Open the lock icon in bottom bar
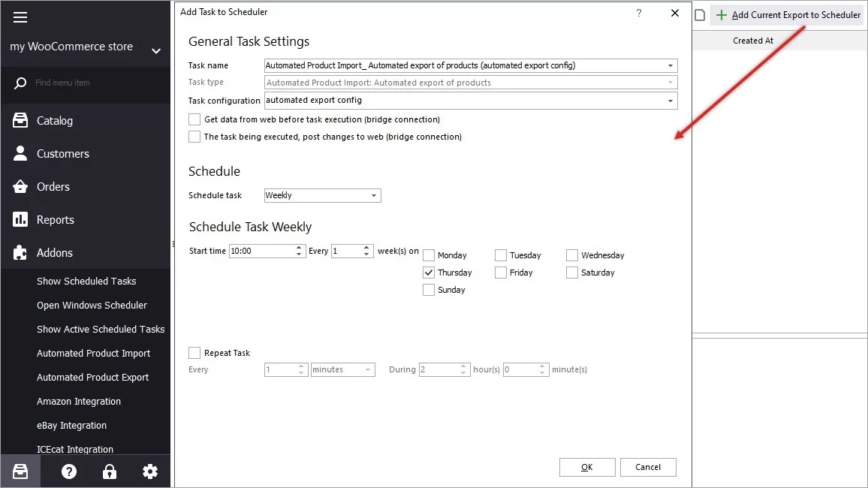 click(109, 471)
